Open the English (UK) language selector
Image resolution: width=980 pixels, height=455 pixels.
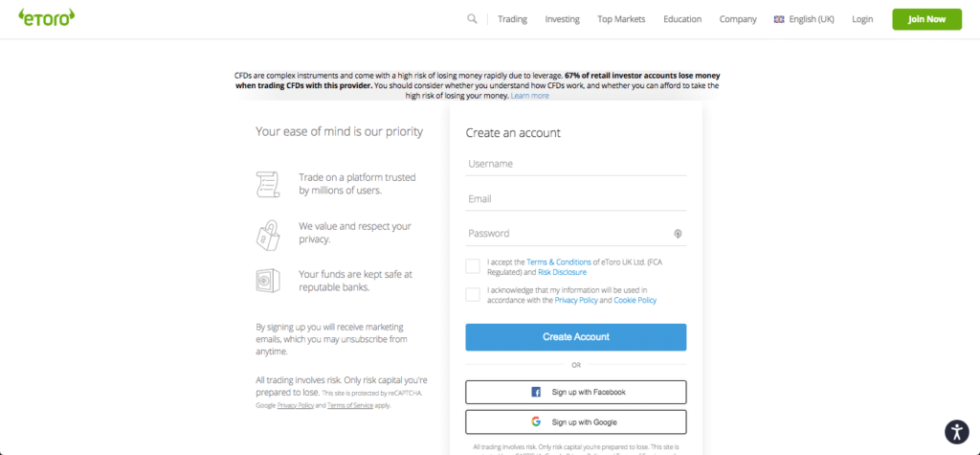pyautogui.click(x=804, y=19)
